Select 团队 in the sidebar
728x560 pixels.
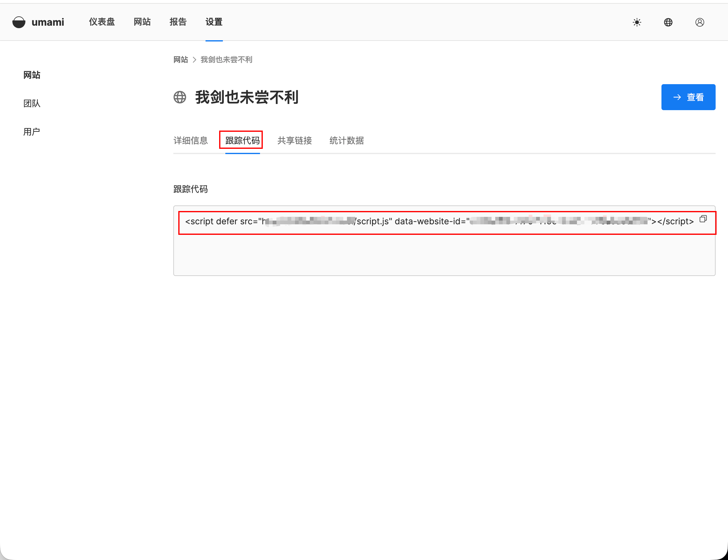pyautogui.click(x=32, y=103)
